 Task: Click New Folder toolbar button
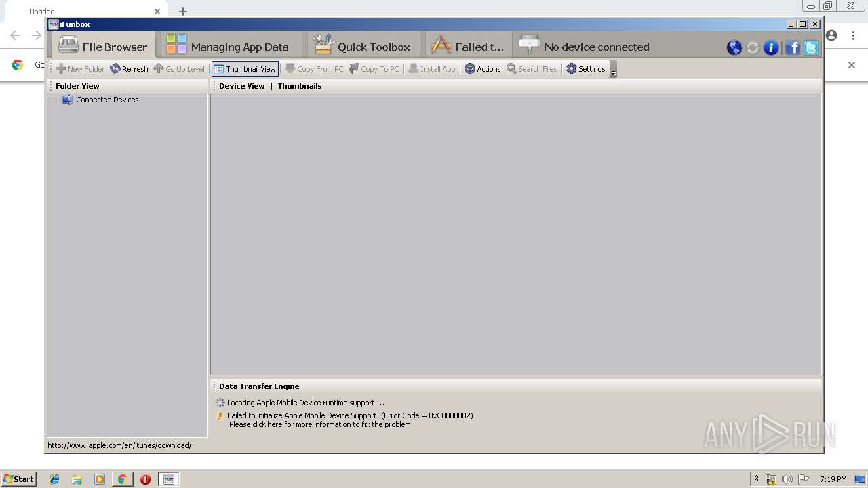pos(80,69)
